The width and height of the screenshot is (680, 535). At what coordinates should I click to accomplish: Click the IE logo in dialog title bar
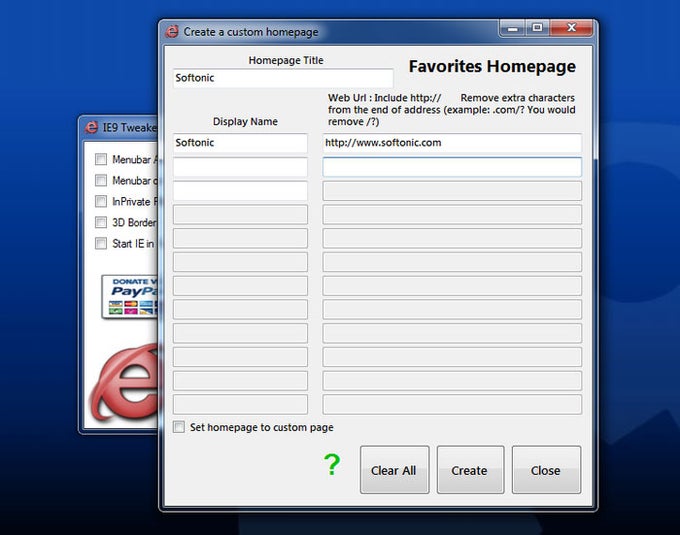click(x=172, y=32)
